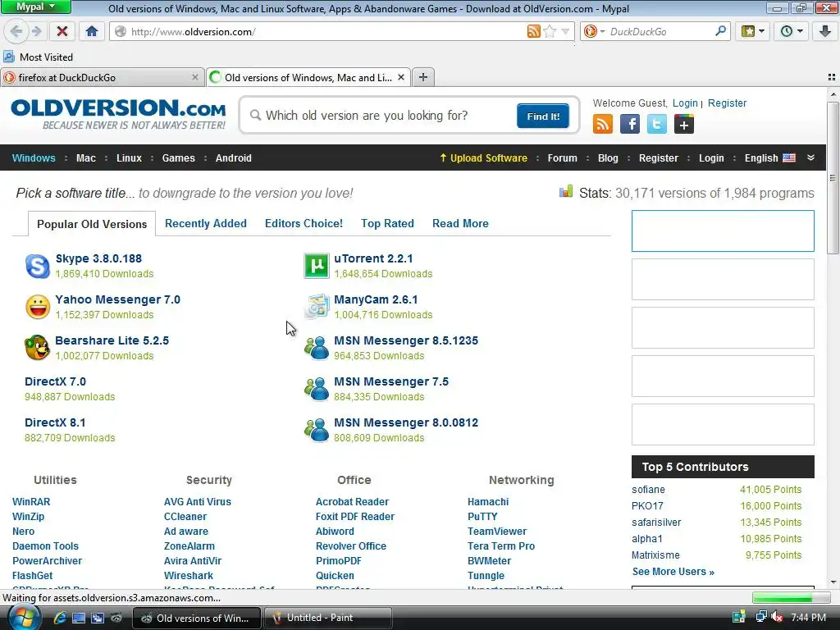
Task: Click the vertical scrollbar thumb
Action: coord(833,177)
